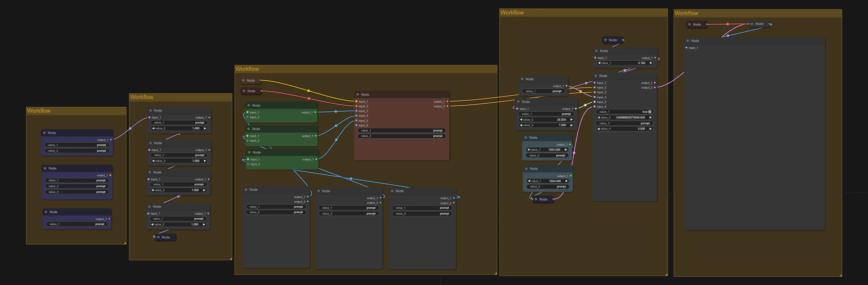
Task: Click green output_1 port of the 25.000 node
Action: click(x=576, y=109)
